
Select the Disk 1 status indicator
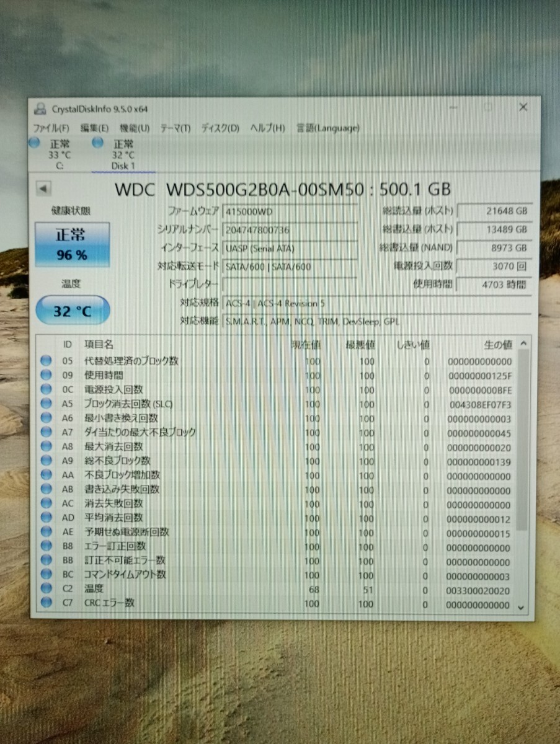point(97,143)
